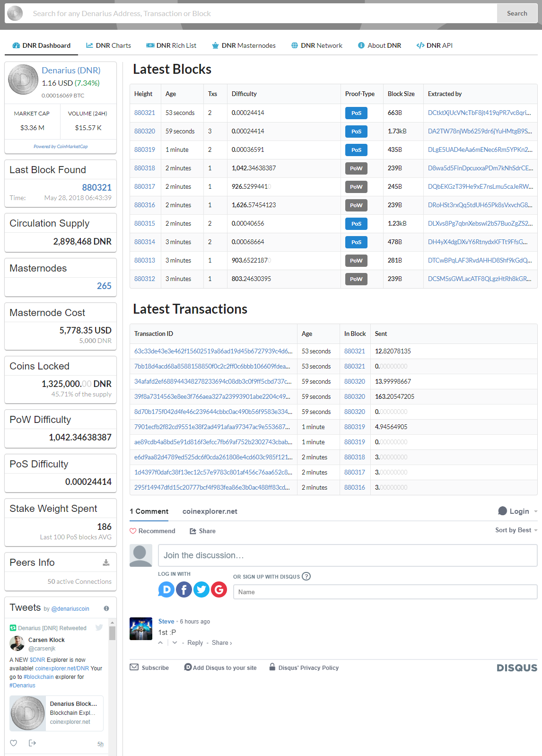The image size is (542, 756).
Task: Click Add Disqus to your site
Action: (x=220, y=668)
